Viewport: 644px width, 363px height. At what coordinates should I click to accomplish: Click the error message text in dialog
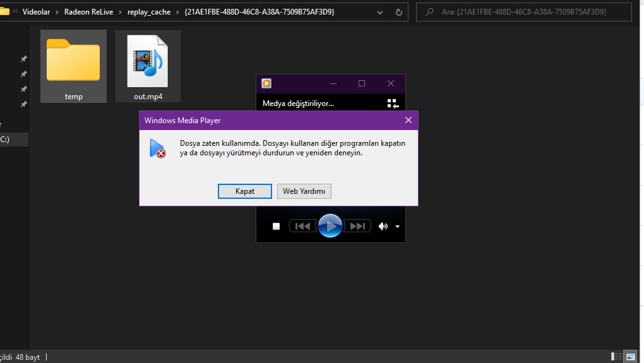pyautogui.click(x=292, y=148)
